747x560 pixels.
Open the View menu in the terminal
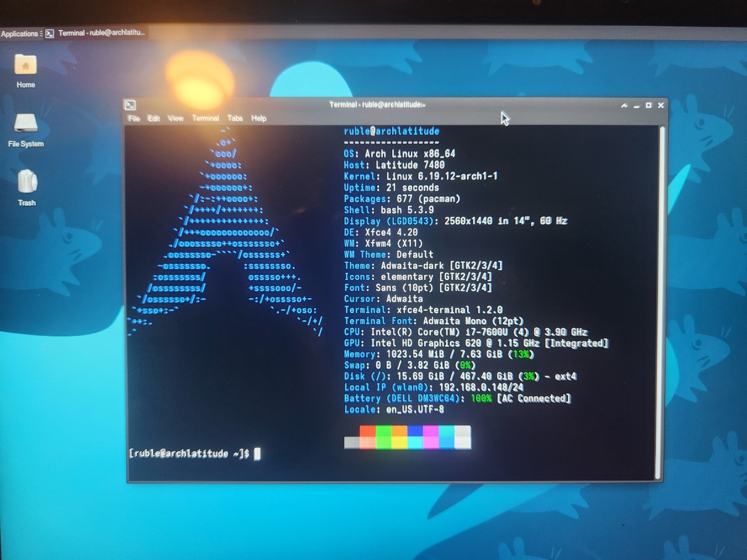coord(176,119)
